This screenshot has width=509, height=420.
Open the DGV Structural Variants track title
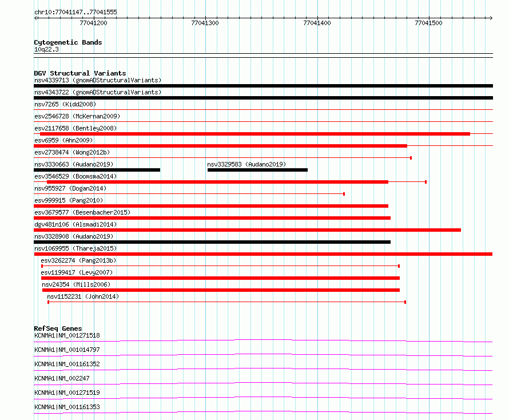(x=80, y=73)
